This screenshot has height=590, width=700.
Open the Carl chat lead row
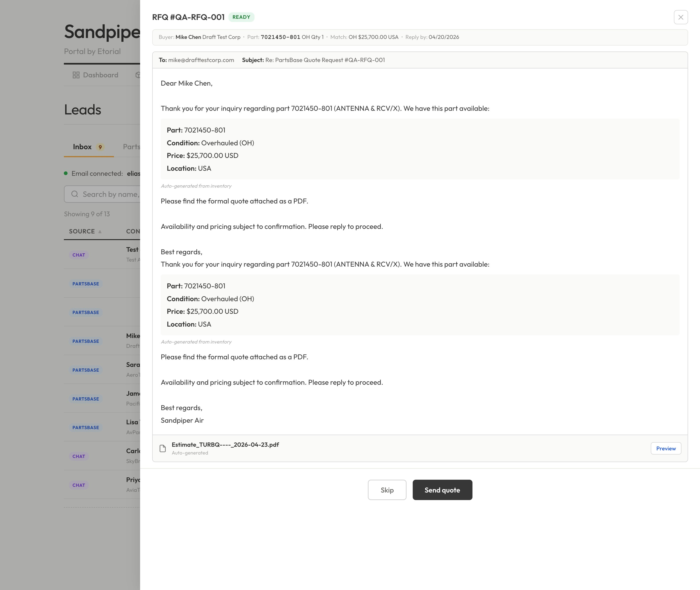click(102, 456)
